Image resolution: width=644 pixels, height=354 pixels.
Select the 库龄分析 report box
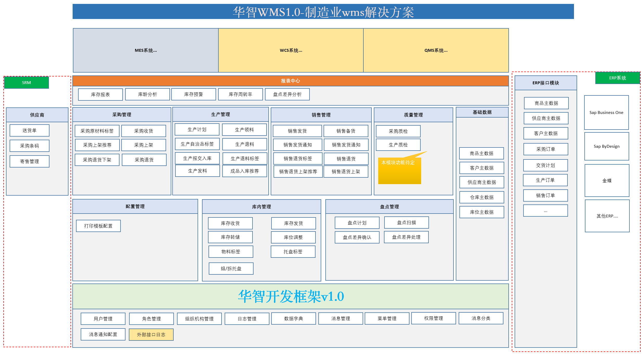point(147,94)
